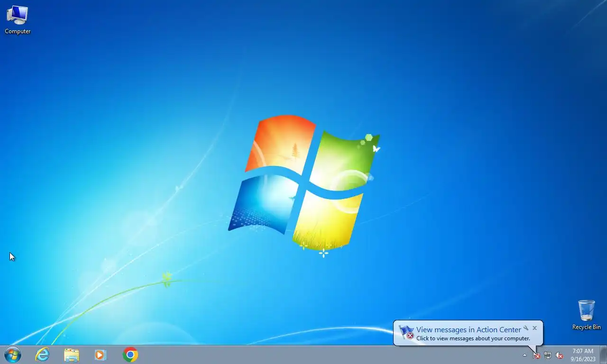Open Google Chrome from the taskbar
Screen dimensions: 607x364
click(x=130, y=355)
